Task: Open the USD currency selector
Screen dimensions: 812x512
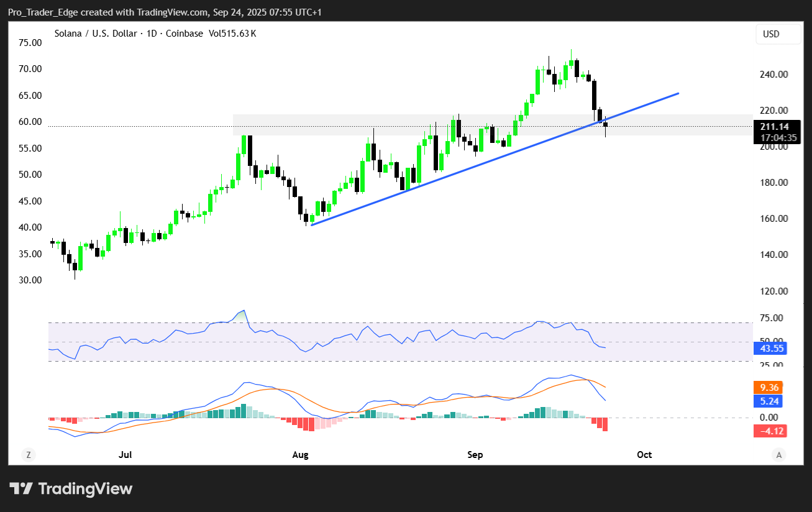Action: click(778, 34)
